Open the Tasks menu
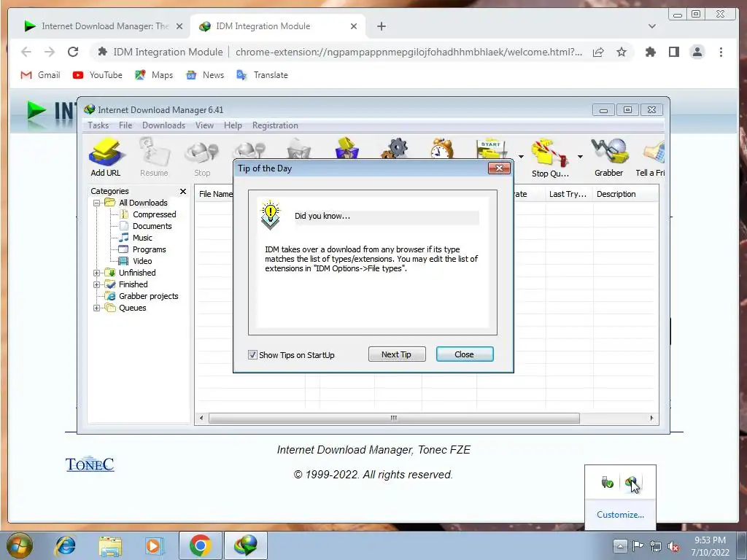The width and height of the screenshot is (747, 560). click(x=98, y=125)
